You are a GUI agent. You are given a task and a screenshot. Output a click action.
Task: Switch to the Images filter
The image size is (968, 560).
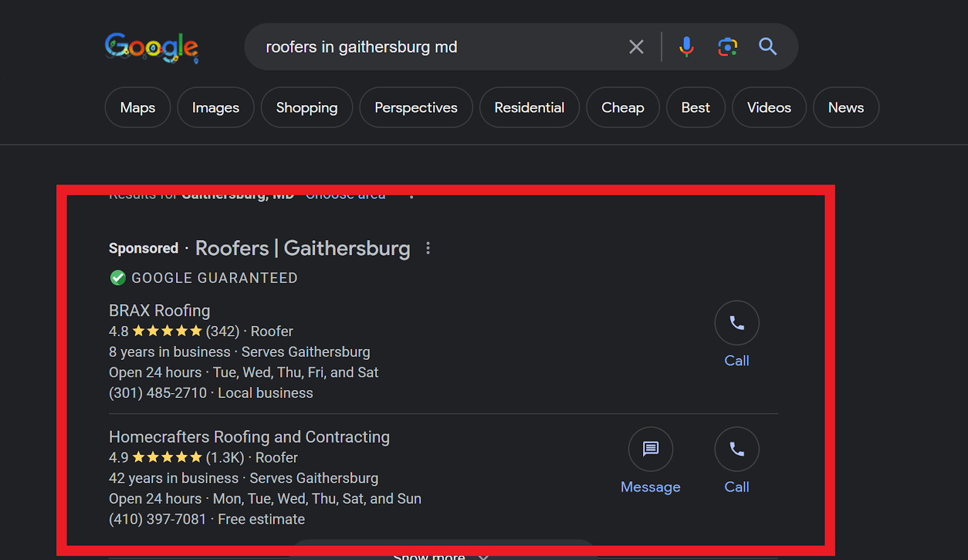pos(215,108)
